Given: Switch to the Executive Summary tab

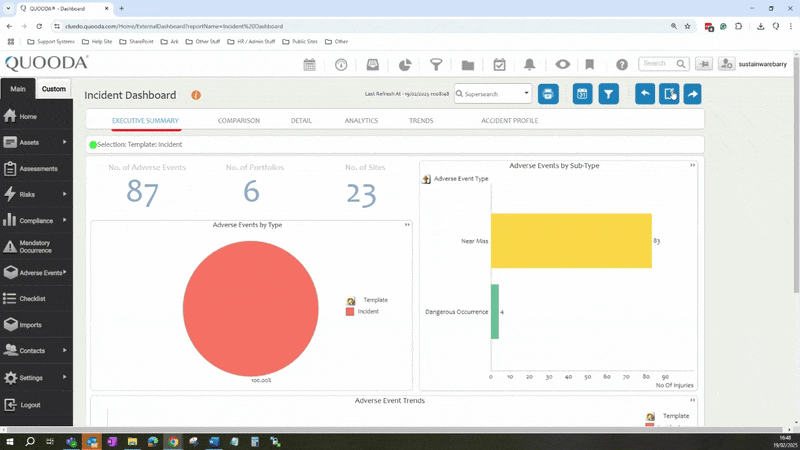Looking at the screenshot, I should (145, 121).
